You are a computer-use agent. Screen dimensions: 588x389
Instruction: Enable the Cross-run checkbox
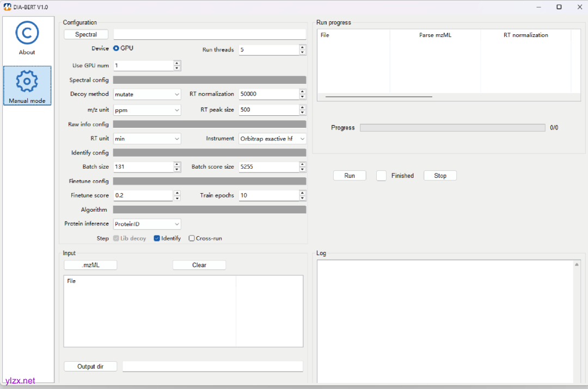[x=192, y=238]
